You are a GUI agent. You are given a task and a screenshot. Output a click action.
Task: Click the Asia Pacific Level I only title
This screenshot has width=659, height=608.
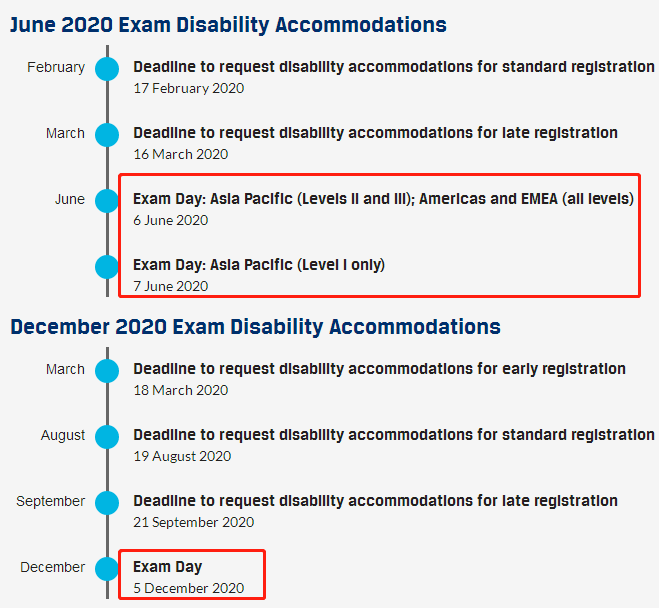point(259,265)
